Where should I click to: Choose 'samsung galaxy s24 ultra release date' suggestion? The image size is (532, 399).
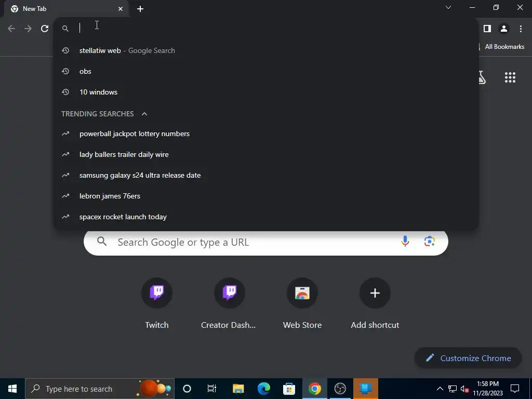pos(267,175)
